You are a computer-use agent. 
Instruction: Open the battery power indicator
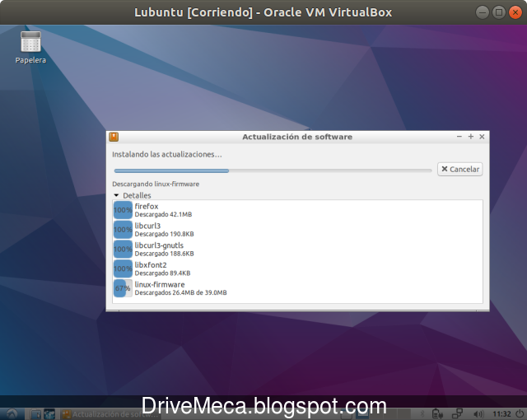point(437,413)
